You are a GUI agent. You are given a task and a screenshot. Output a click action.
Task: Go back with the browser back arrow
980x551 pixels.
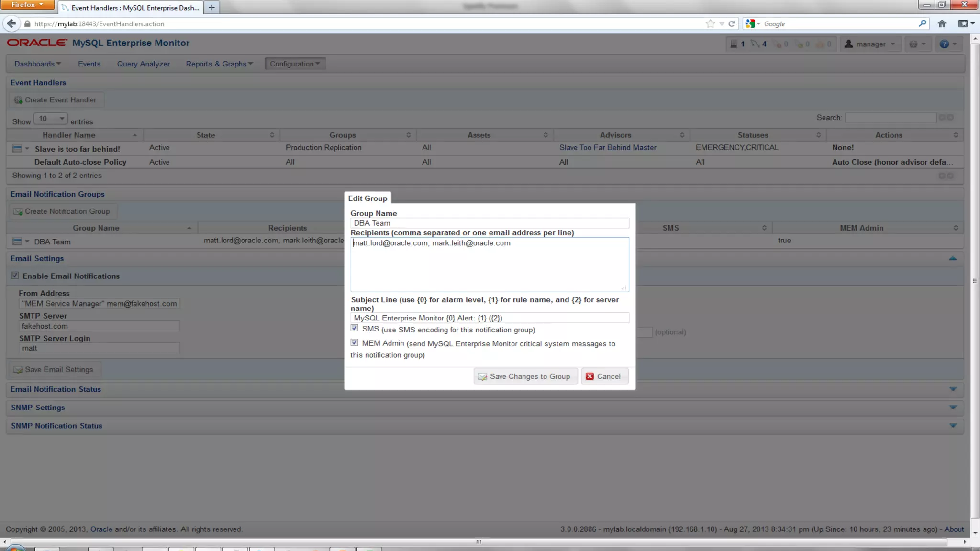coord(11,23)
